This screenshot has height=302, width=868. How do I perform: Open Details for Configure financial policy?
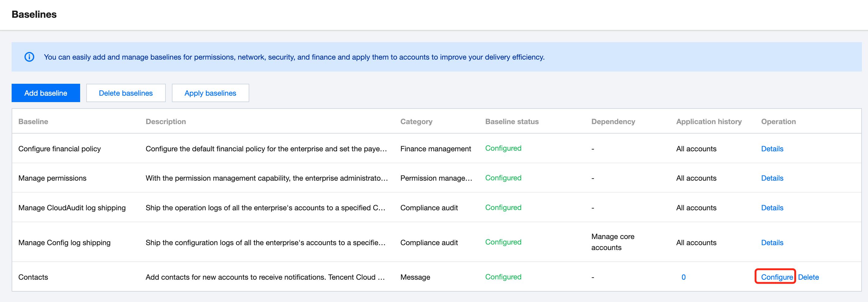coord(772,149)
